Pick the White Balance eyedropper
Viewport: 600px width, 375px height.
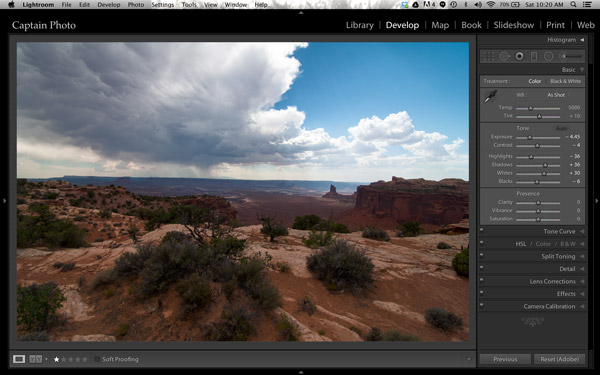click(490, 96)
